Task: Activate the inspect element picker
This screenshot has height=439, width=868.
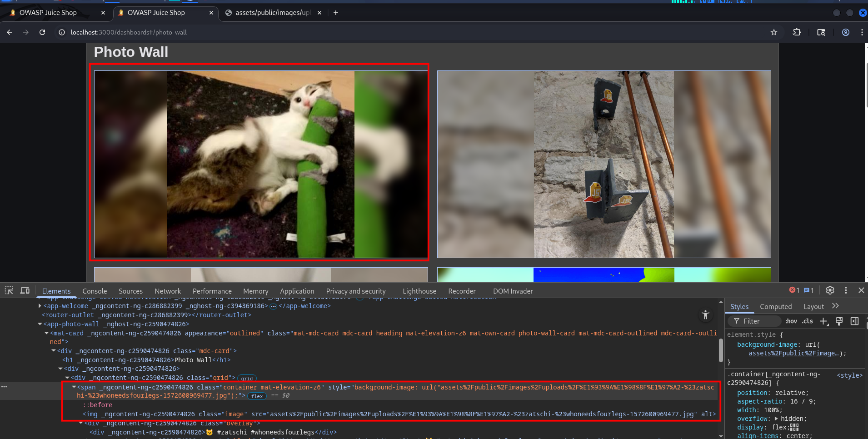Action: (9, 290)
